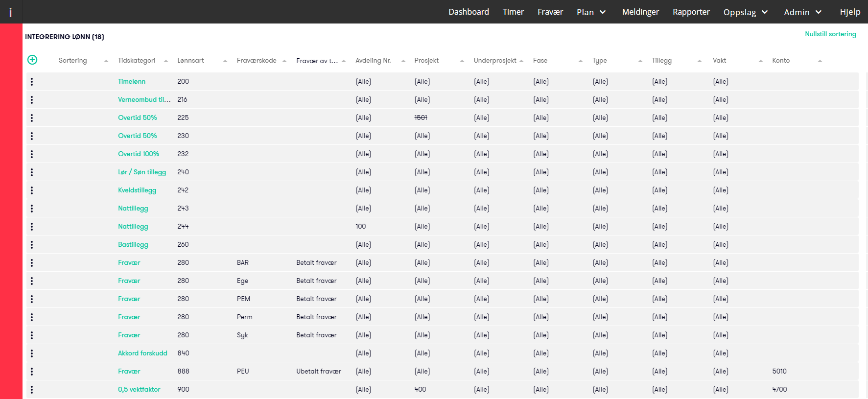Image resolution: width=868 pixels, height=399 pixels.
Task: Sort by the Konto column arrow
Action: pos(820,61)
